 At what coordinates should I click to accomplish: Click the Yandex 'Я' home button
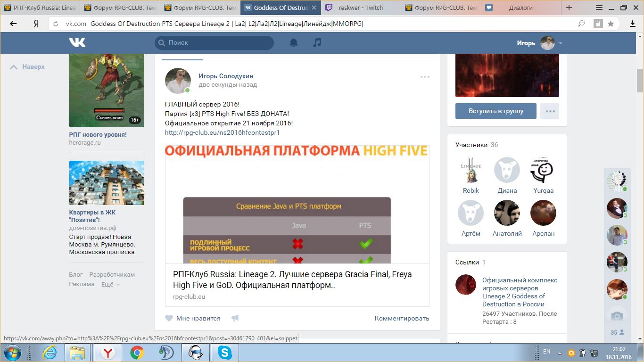[35, 24]
